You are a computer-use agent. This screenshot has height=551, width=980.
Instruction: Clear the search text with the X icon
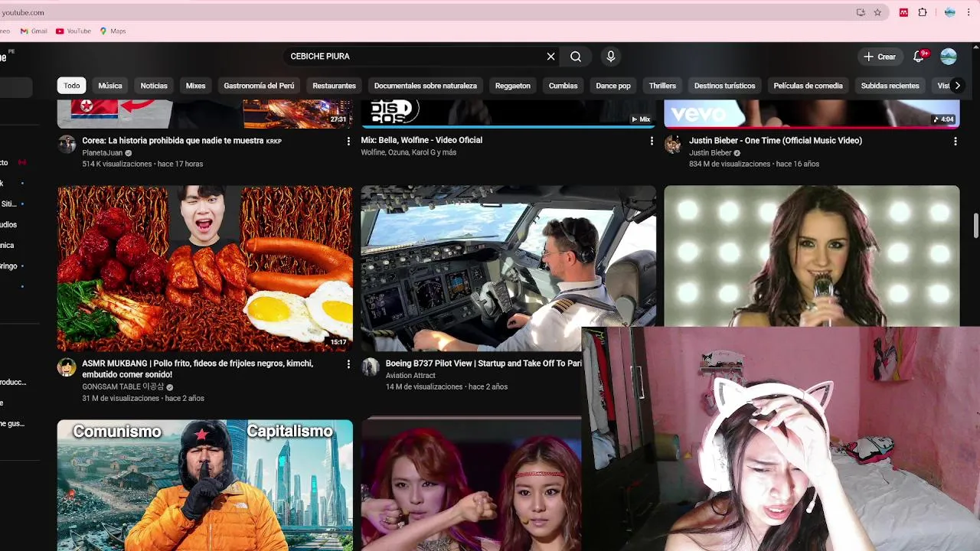pyautogui.click(x=550, y=57)
